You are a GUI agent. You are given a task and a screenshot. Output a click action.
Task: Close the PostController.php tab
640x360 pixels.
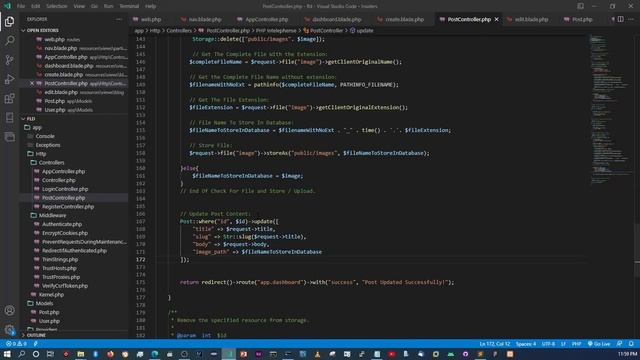(496, 19)
